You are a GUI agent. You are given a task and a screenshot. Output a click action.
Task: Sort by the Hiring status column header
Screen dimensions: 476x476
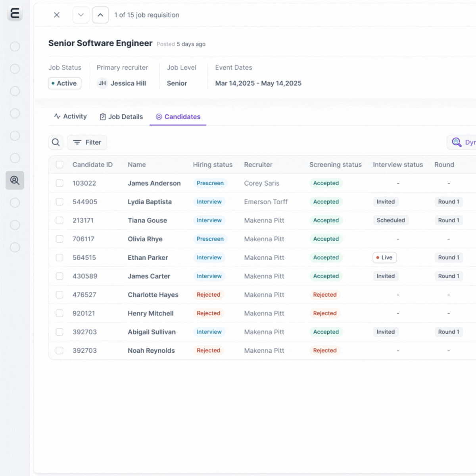pyautogui.click(x=213, y=165)
